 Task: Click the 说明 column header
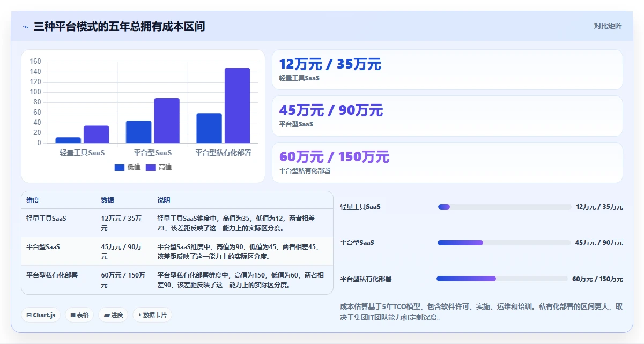tap(164, 200)
